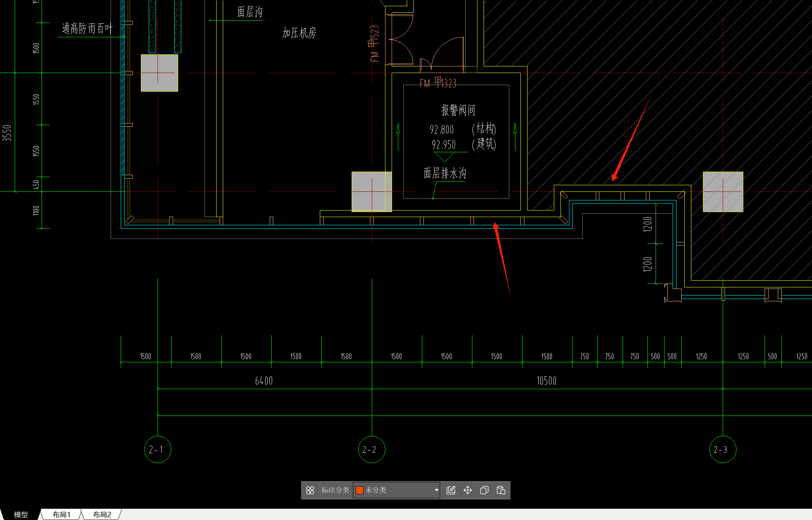Click the 面层沟 label
Screen dimensions: 812x520
tap(250, 12)
